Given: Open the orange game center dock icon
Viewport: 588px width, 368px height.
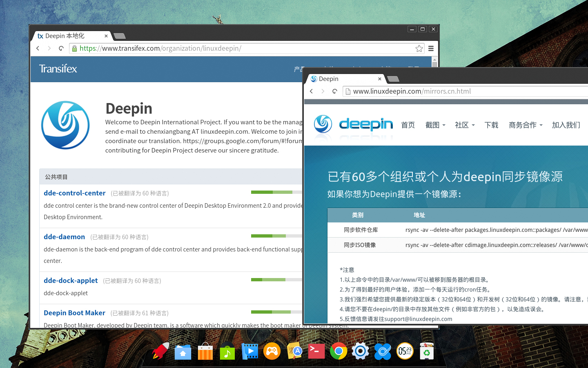Looking at the screenshot, I should (x=272, y=351).
